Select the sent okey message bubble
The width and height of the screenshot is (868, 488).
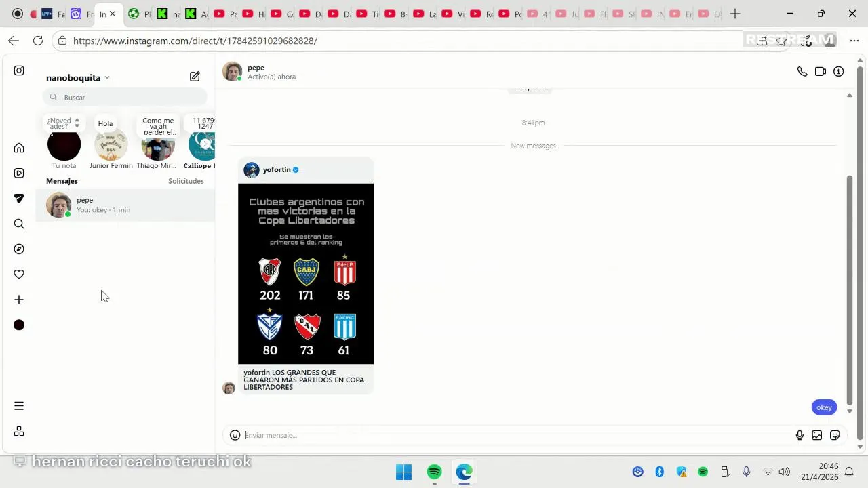pos(824,407)
